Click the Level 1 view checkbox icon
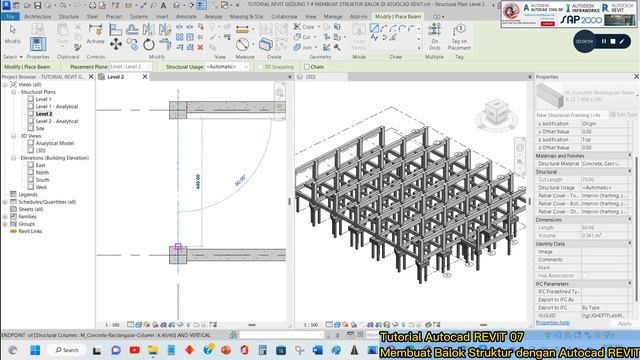 31,99
